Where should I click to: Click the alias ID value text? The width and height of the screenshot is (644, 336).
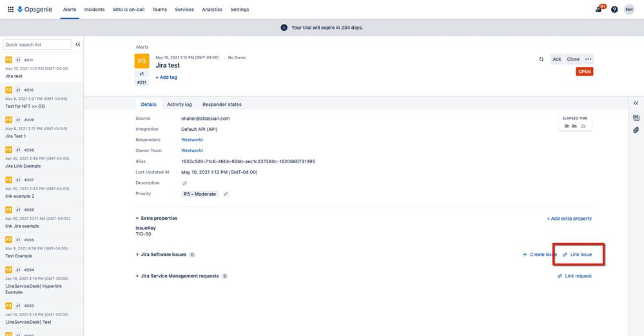(x=248, y=161)
